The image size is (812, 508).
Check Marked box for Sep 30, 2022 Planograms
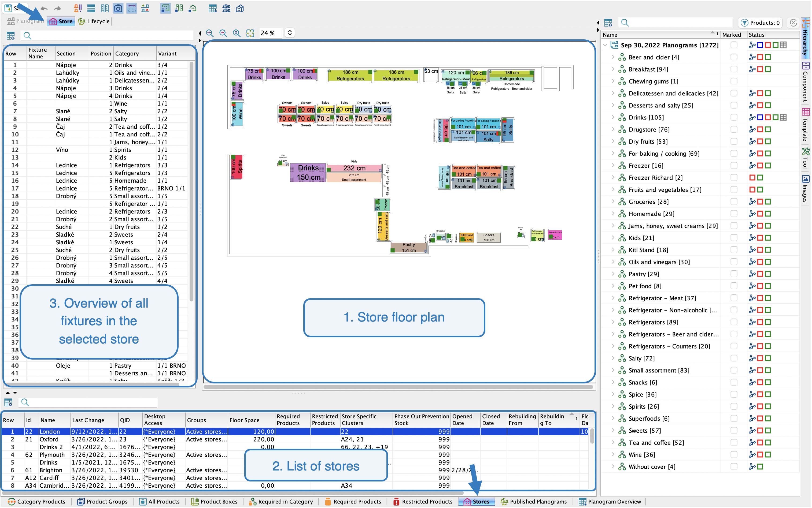coord(734,45)
